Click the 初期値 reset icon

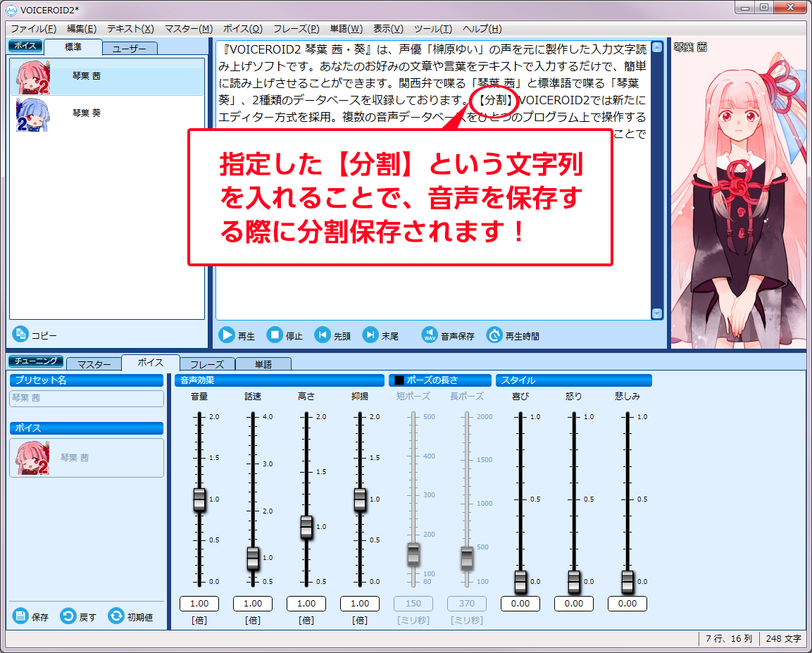(x=116, y=616)
